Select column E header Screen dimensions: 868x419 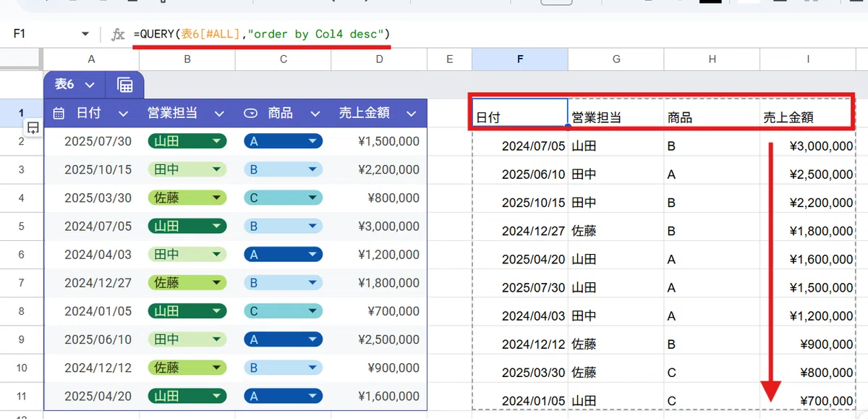pyautogui.click(x=449, y=59)
